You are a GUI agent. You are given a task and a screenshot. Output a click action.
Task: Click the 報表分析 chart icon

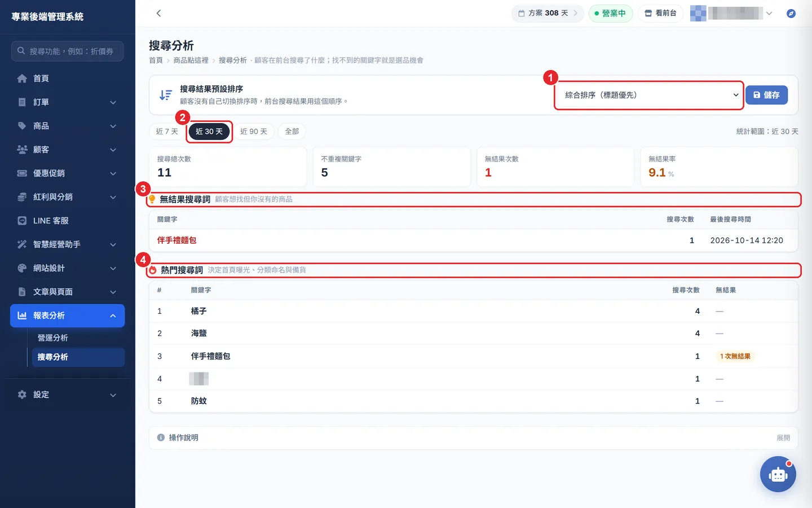pyautogui.click(x=22, y=316)
